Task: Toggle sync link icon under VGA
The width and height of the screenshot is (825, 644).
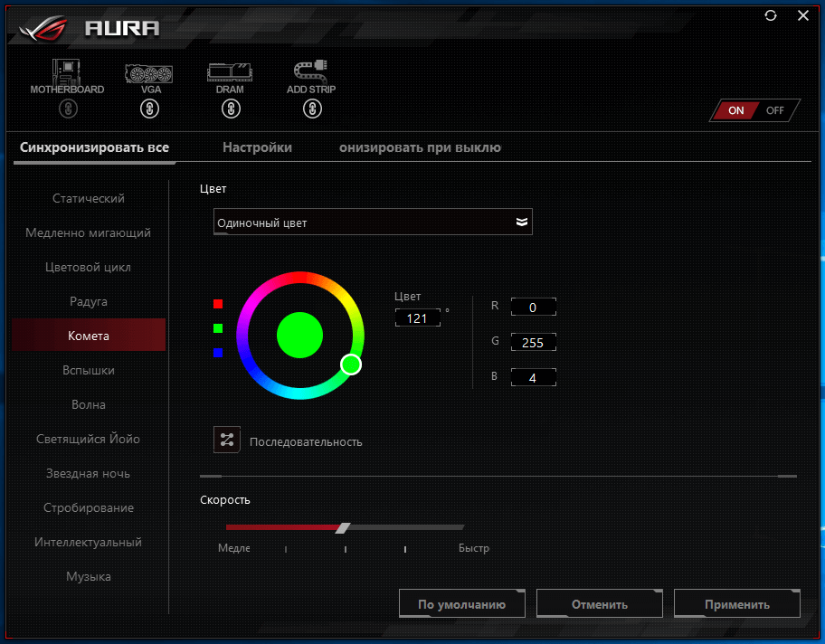Action: [150, 109]
